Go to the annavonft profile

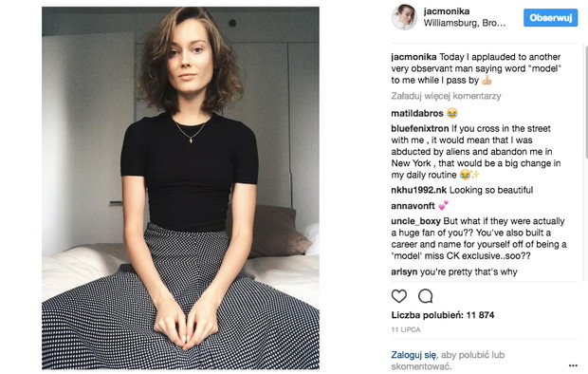(413, 206)
